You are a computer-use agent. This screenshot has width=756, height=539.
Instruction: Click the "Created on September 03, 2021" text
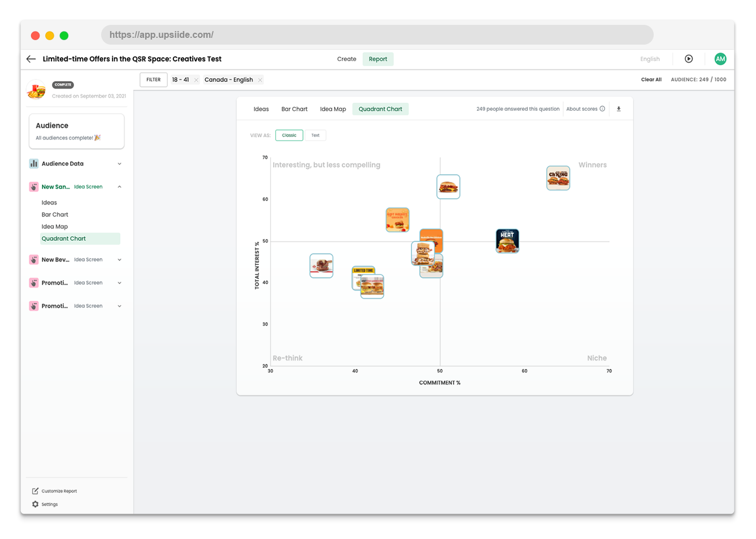pyautogui.click(x=89, y=96)
